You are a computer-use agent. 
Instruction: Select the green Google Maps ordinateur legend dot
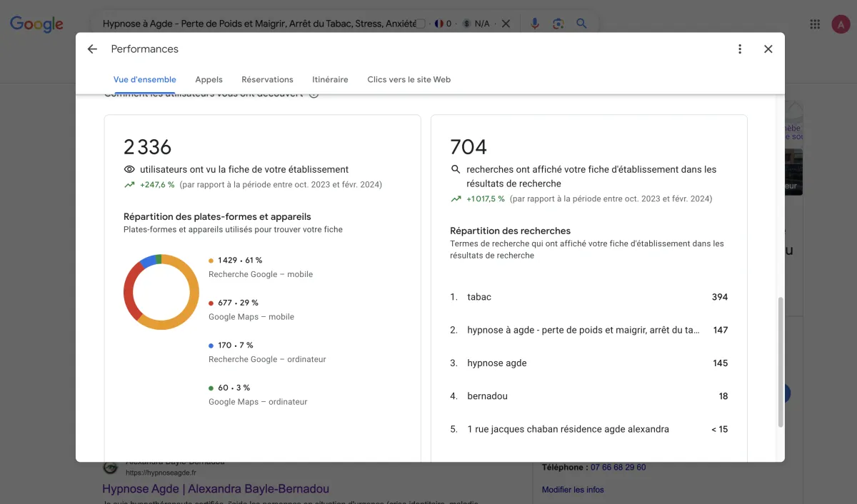coord(211,388)
